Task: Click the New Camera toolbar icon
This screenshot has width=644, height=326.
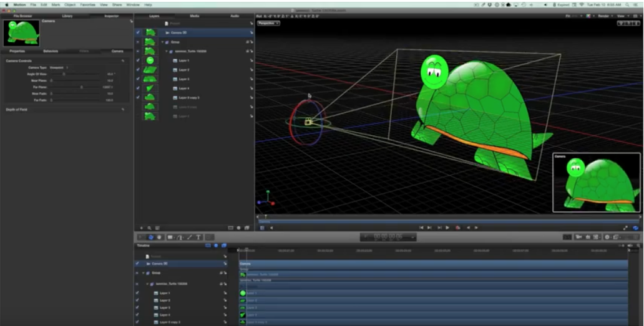Action: tap(579, 237)
